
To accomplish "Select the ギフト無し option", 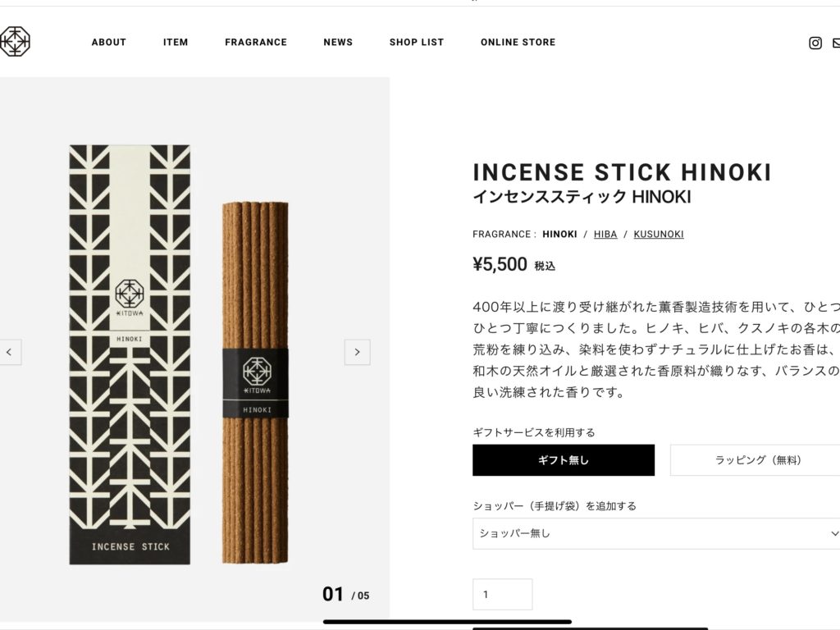I will coord(563,459).
